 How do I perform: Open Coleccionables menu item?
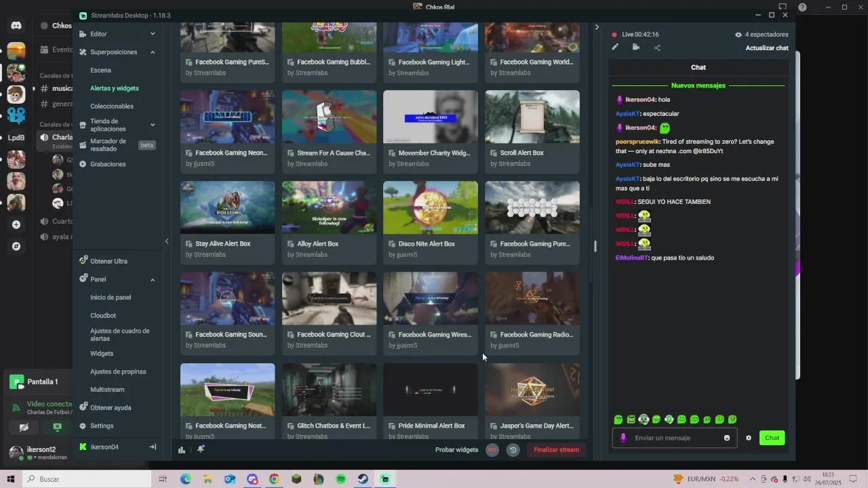click(112, 106)
